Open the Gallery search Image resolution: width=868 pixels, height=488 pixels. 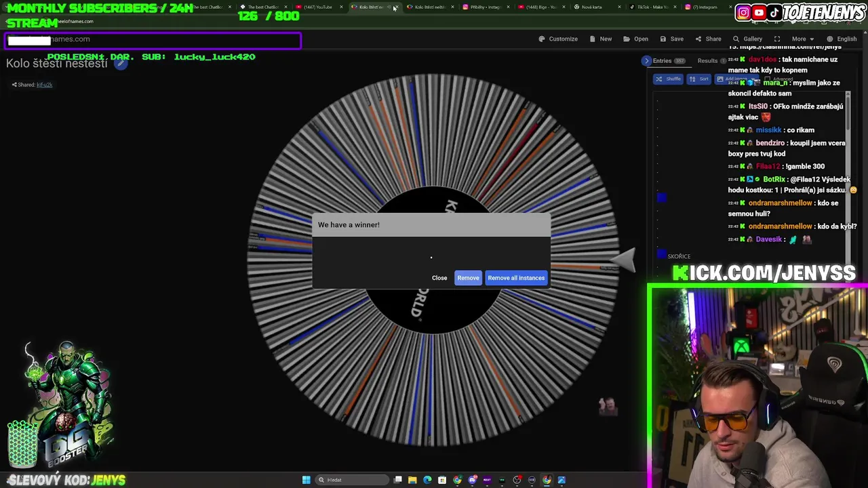click(747, 39)
